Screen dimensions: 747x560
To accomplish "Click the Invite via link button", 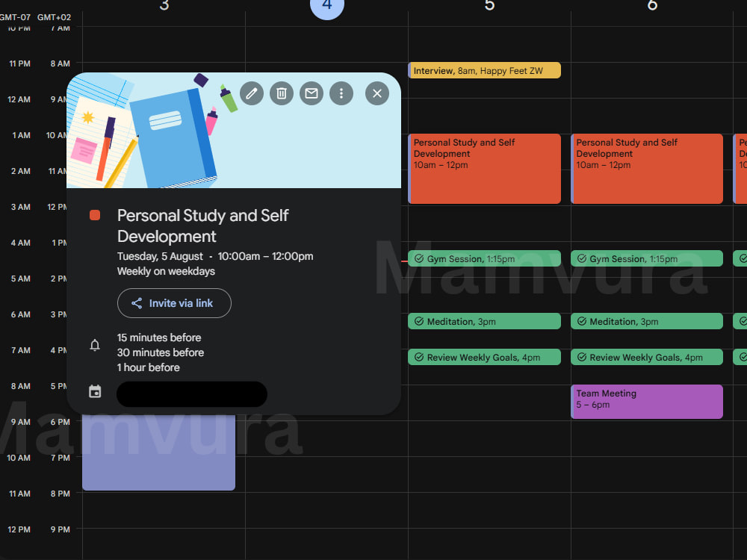I will pos(174,303).
